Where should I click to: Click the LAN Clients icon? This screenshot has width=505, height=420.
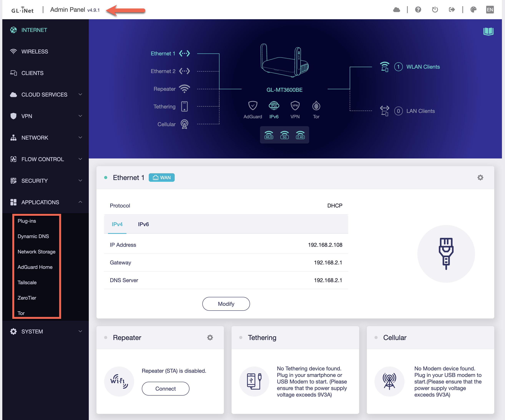pos(385,111)
